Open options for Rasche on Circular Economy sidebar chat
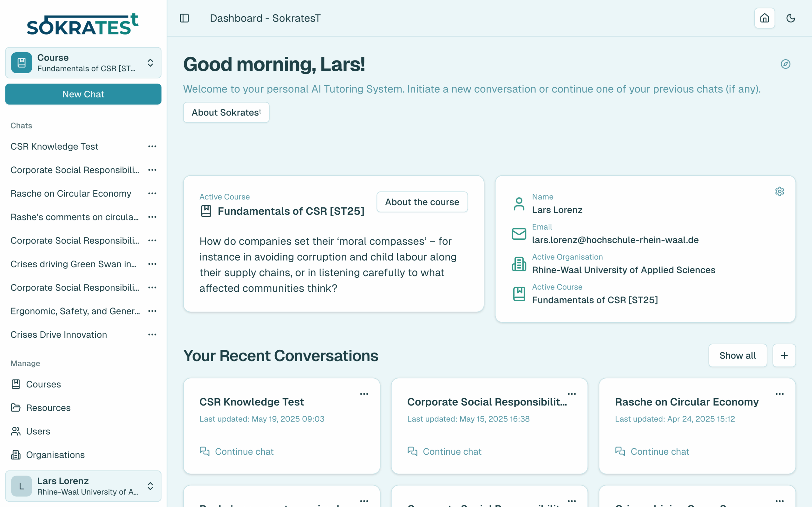812x507 pixels. (152, 193)
